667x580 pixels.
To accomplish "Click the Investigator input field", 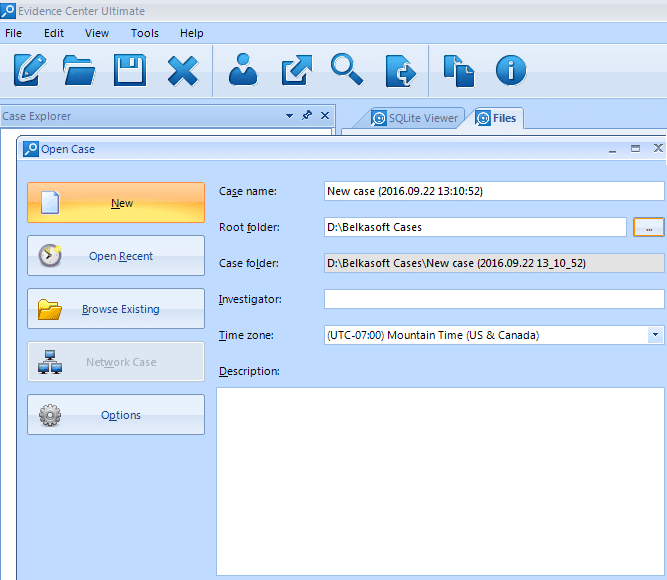I will coord(494,299).
